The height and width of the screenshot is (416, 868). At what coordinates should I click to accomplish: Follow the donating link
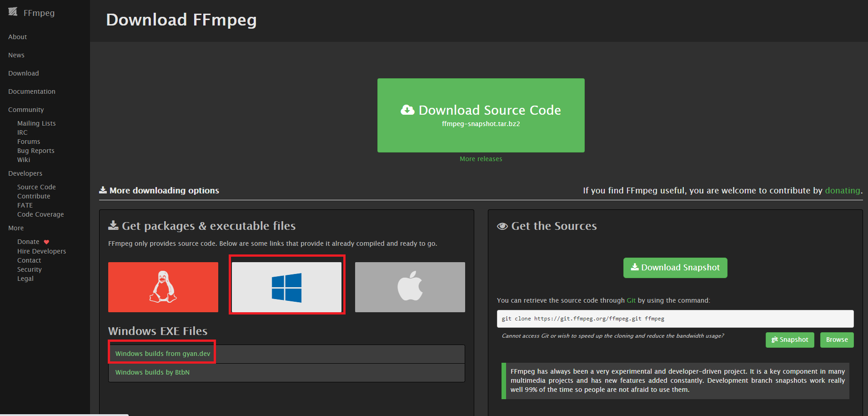point(843,190)
